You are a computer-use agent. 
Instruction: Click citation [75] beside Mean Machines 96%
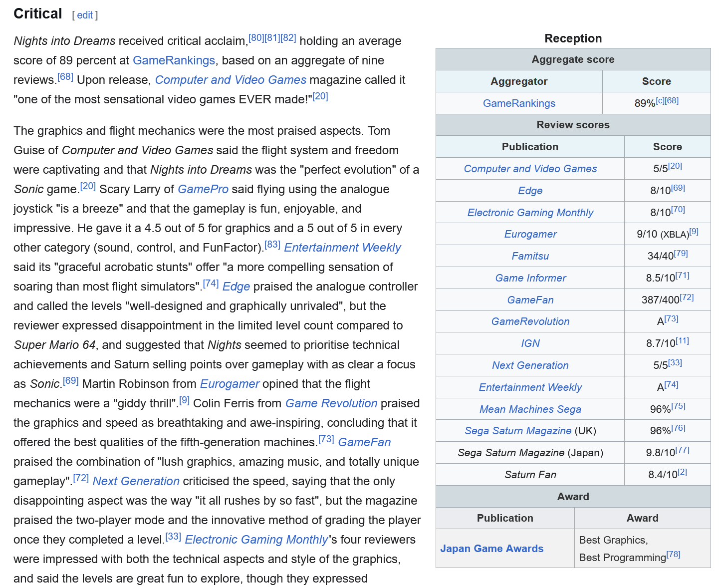pos(679,406)
